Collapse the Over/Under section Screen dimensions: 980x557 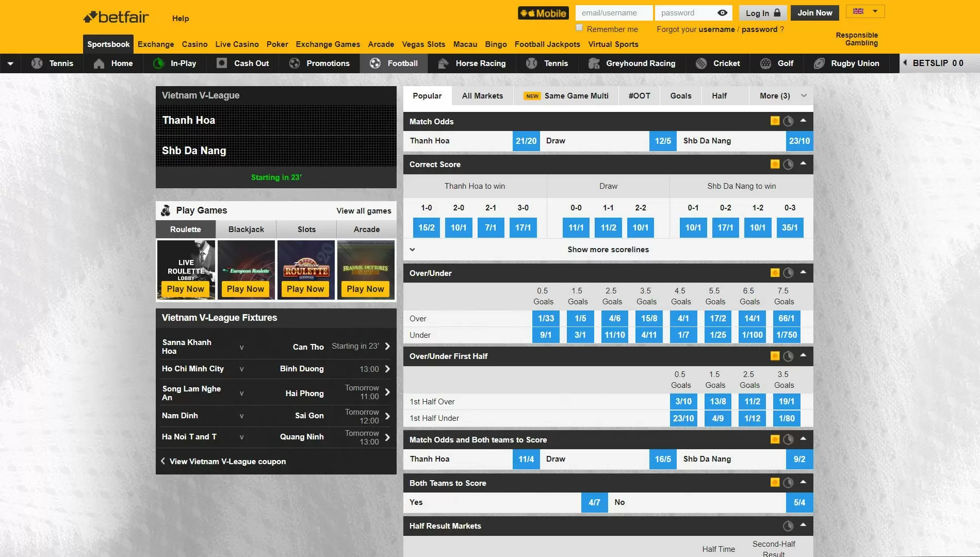tap(803, 272)
